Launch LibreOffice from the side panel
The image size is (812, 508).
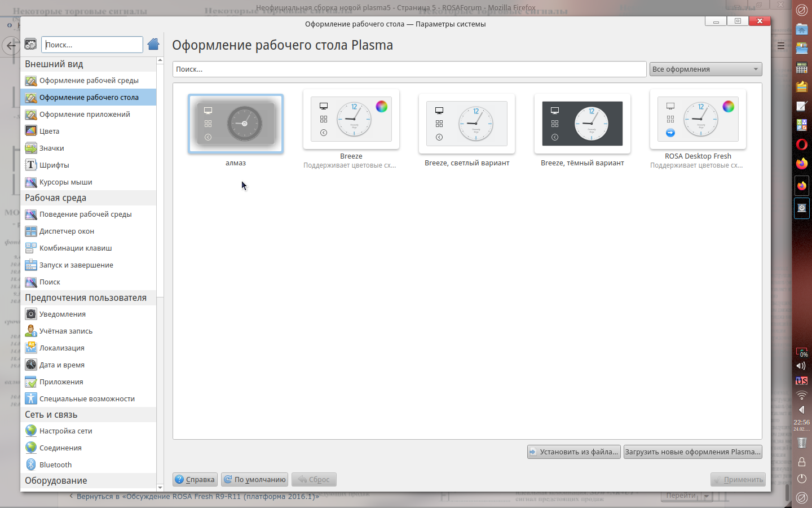pos(801,125)
